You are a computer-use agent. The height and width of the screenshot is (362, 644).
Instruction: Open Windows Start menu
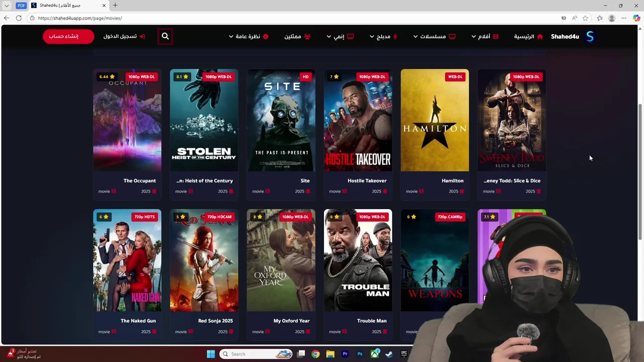(x=211, y=354)
